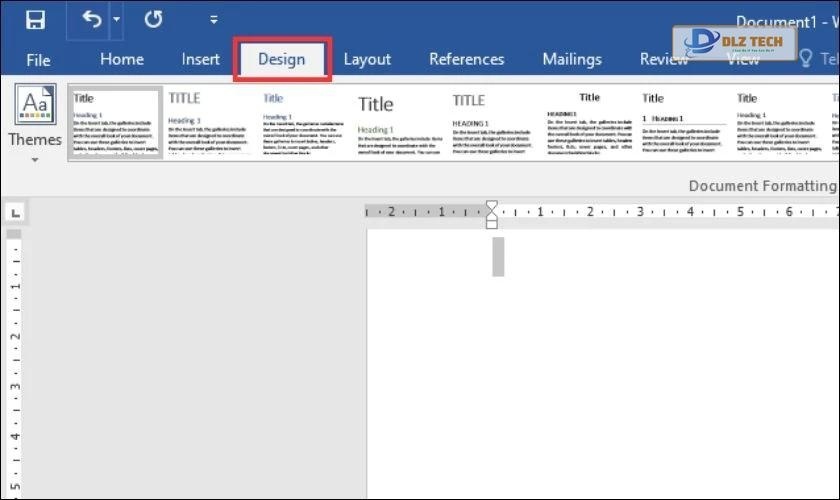Screen dimensions: 840x500
Task: Click the Redo circular arrow icon
Action: pyautogui.click(x=153, y=20)
